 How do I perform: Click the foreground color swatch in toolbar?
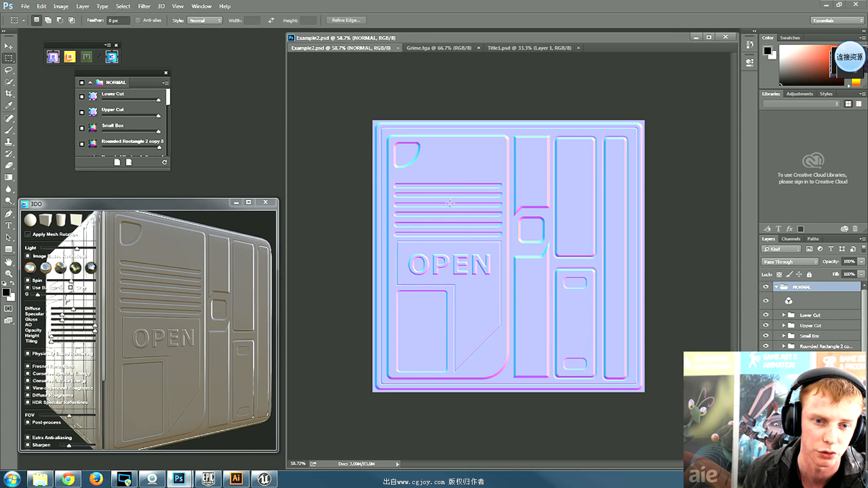[6, 292]
